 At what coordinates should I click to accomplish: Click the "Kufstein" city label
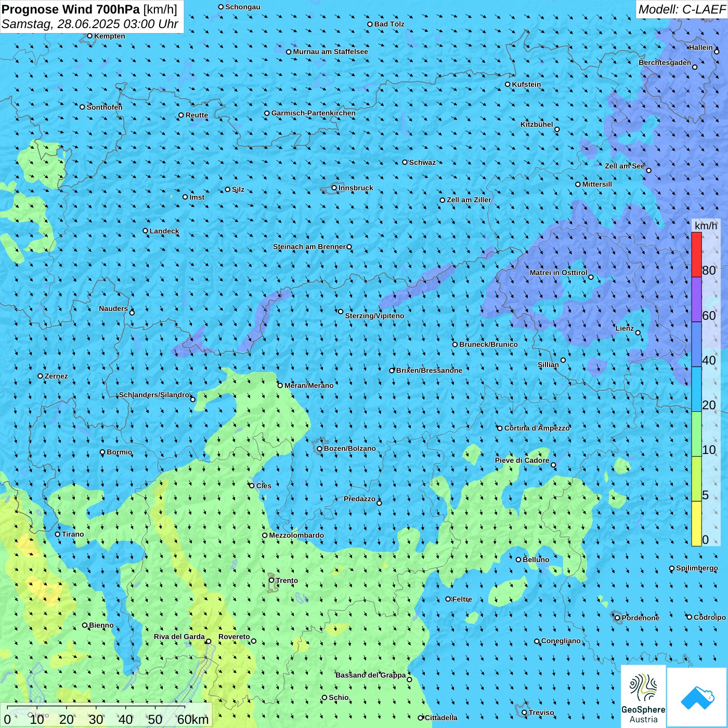pyautogui.click(x=526, y=84)
